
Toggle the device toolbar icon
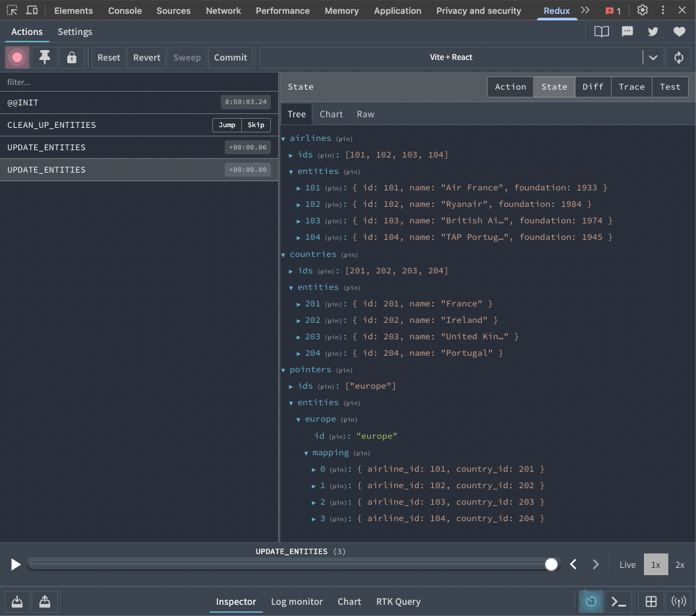pyautogui.click(x=32, y=10)
